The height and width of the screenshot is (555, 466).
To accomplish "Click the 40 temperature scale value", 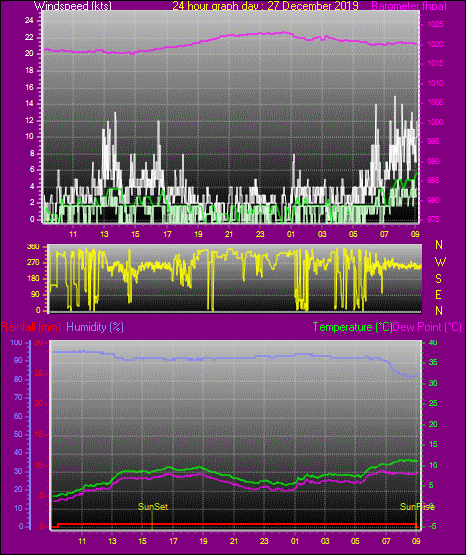I will coord(433,343).
